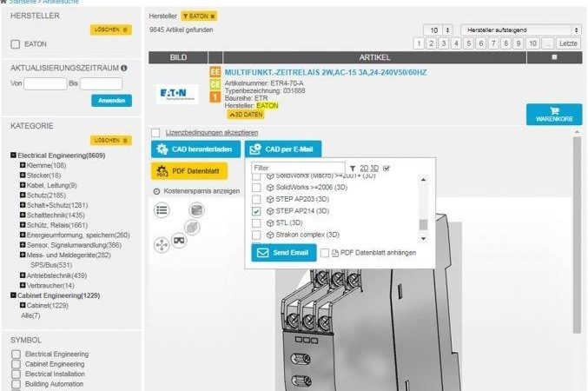Image resolution: width=588 pixels, height=391 pixels.
Task: Focus the Von date field
Action: 45,83
